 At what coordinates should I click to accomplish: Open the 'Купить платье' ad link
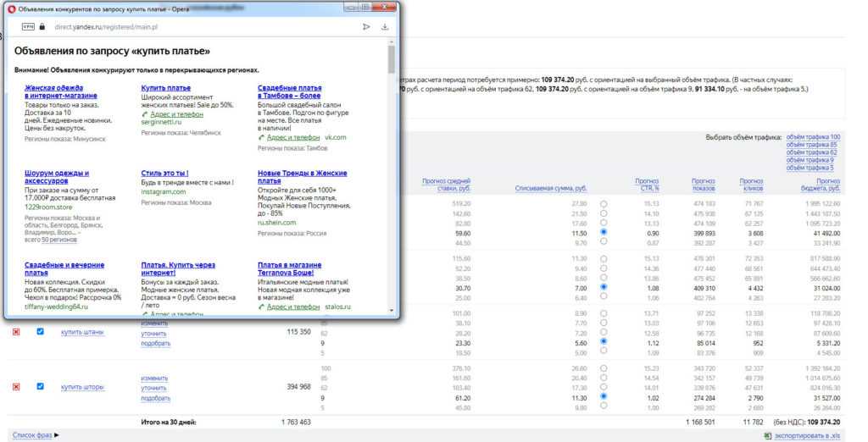click(x=165, y=88)
